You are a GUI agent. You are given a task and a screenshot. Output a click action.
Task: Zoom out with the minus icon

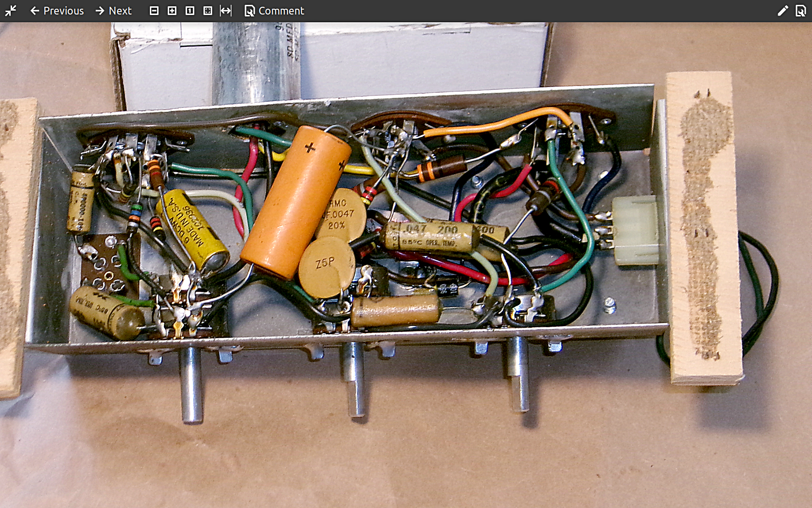click(x=154, y=11)
